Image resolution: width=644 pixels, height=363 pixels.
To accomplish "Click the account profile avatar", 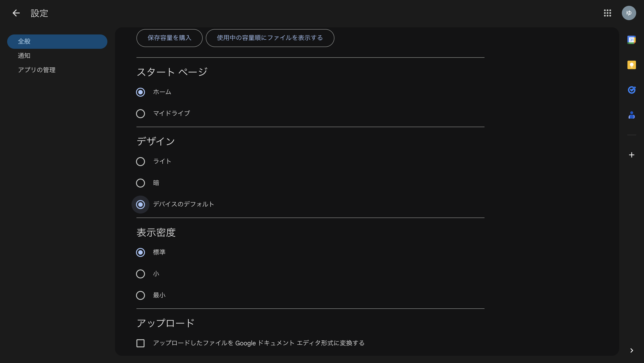I will point(629,13).
